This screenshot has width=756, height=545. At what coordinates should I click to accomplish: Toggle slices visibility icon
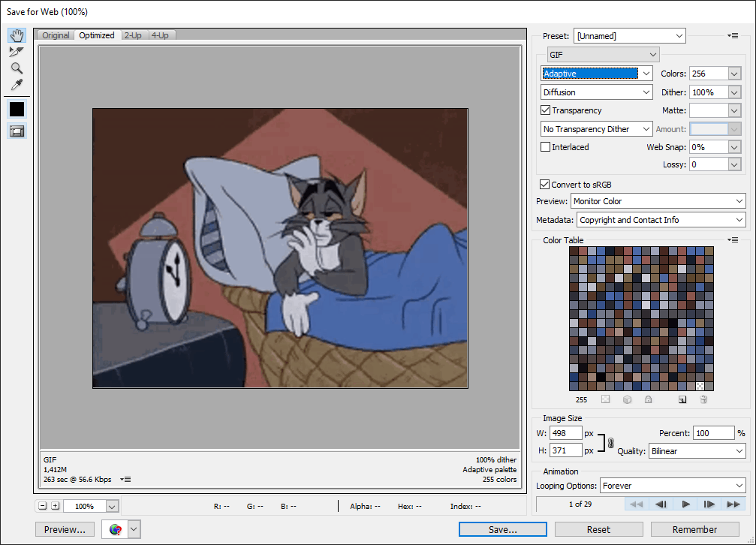coord(17,131)
